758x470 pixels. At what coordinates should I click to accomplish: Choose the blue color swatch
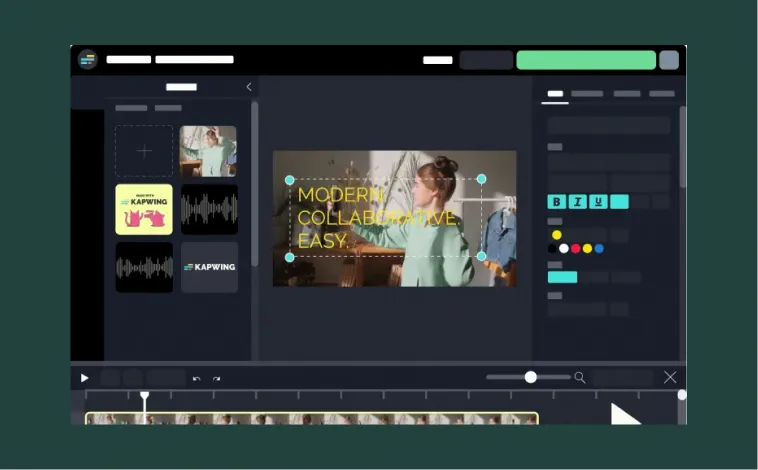click(x=599, y=248)
